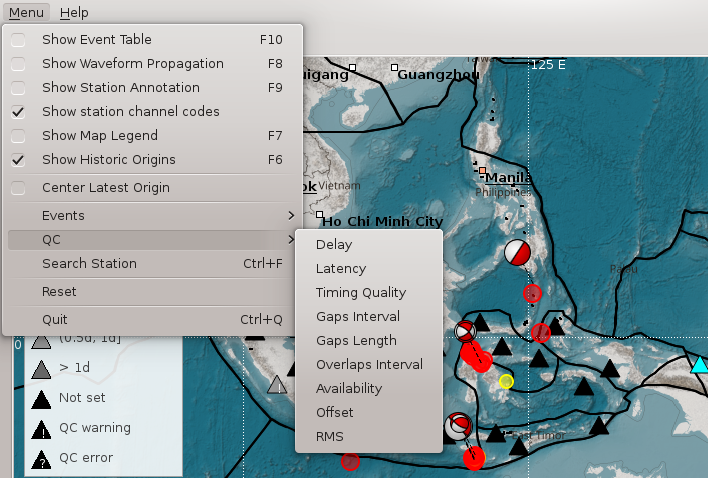
Task: Expand the Events submenu
Action: point(152,216)
